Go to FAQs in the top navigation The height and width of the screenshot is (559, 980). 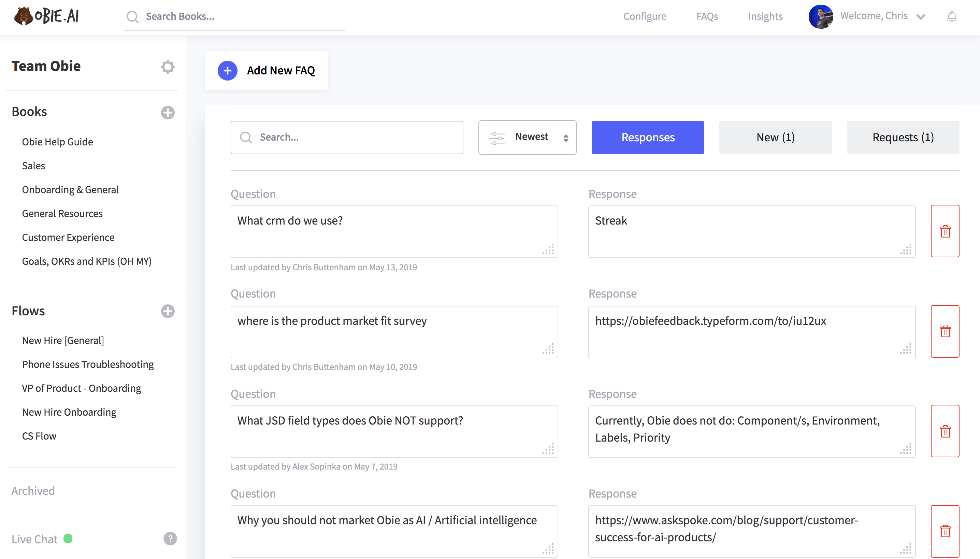[707, 16]
